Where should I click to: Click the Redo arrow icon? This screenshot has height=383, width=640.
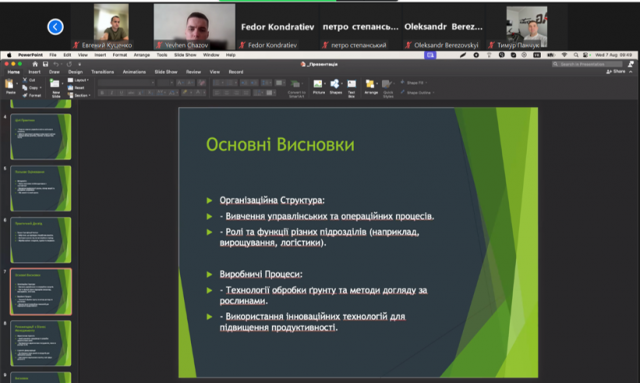(69, 64)
